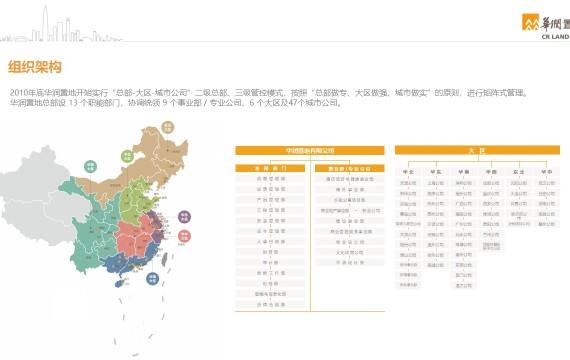The height and width of the screenshot is (360, 570).
Task: Select the salmon pink circle marker beside coast
Action: [184, 236]
